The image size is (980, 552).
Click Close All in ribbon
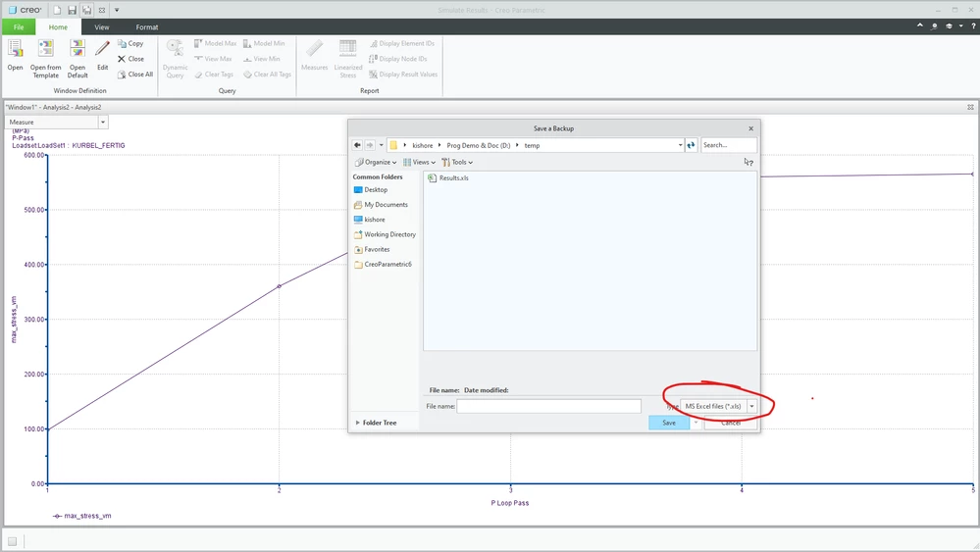point(135,75)
